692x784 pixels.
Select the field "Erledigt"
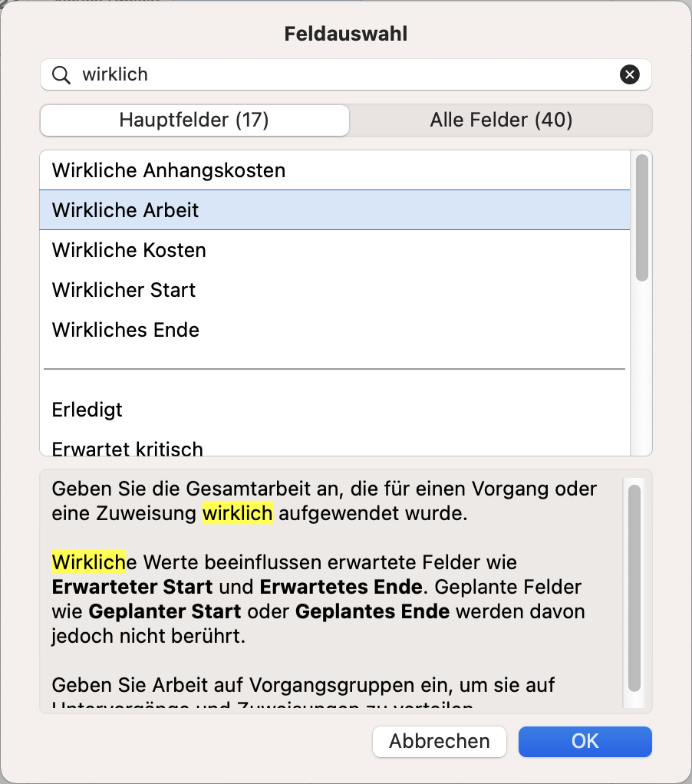click(87, 409)
